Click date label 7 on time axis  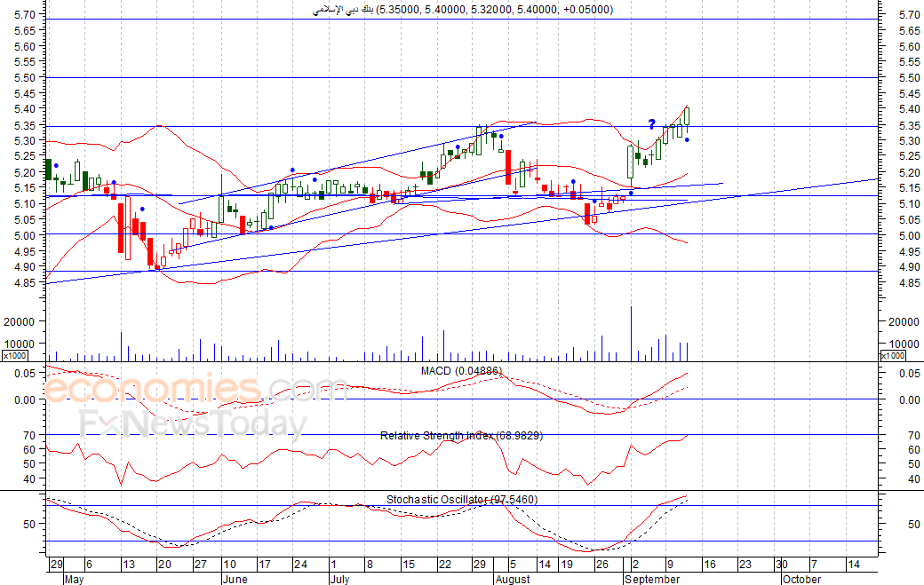815,565
